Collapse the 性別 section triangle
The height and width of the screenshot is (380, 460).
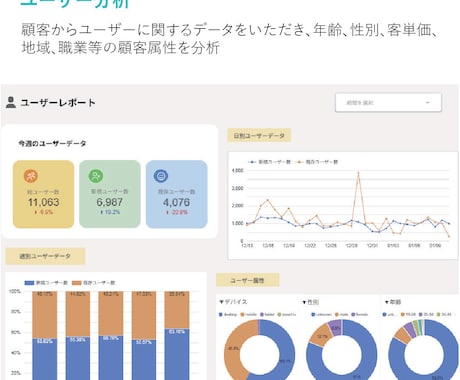pyautogui.click(x=304, y=302)
